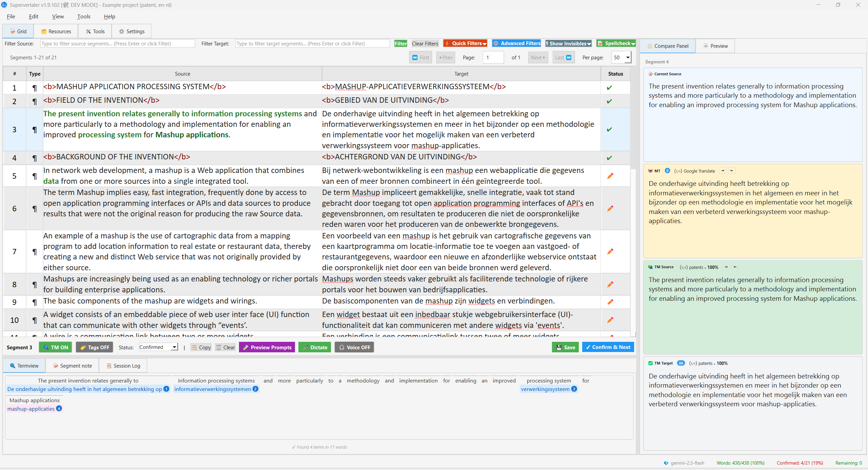
Task: Toggle the TM ON button
Action: (56, 347)
